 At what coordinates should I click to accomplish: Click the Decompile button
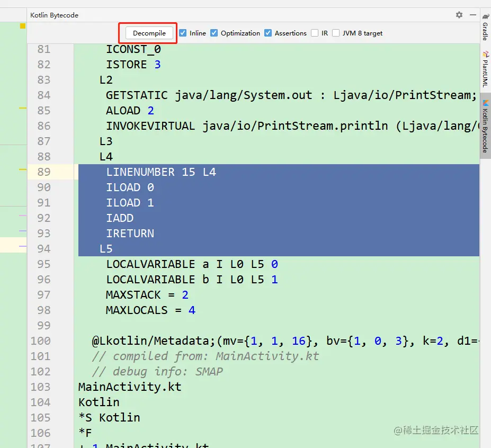pyautogui.click(x=149, y=33)
